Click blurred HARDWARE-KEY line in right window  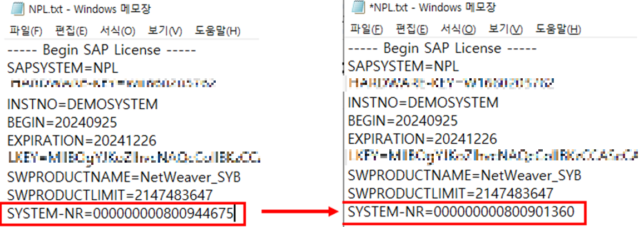click(x=452, y=83)
